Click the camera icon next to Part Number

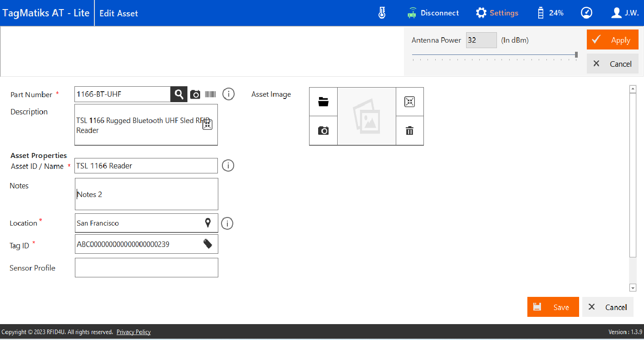(195, 94)
